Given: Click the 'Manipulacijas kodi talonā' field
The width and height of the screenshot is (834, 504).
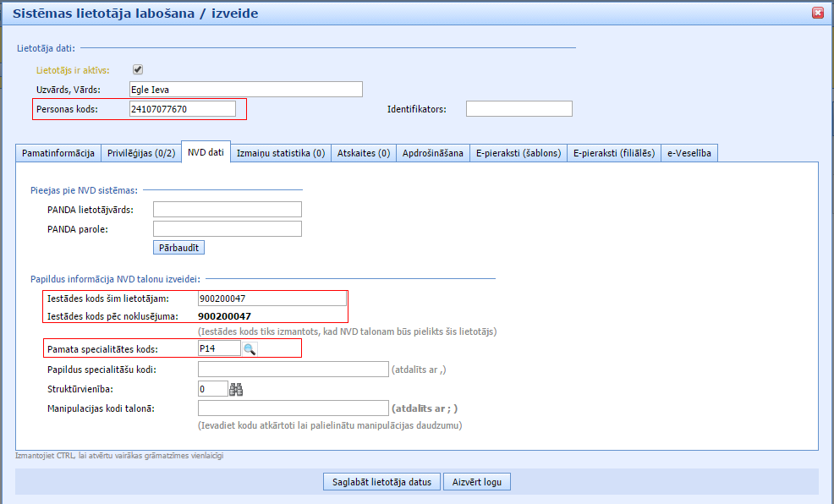Looking at the screenshot, I should tap(293, 408).
